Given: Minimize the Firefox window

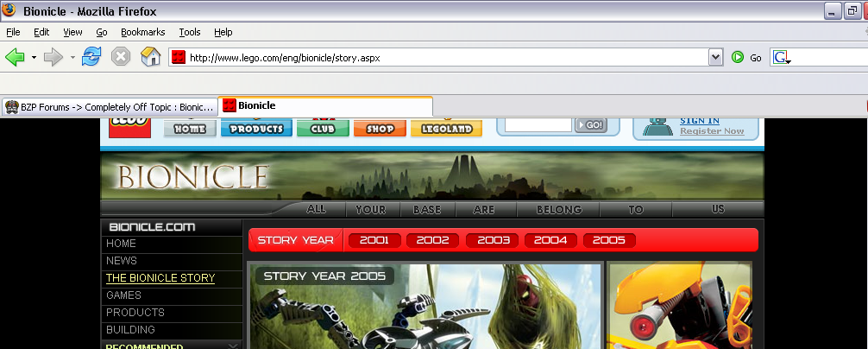Looking at the screenshot, I should 833,10.
